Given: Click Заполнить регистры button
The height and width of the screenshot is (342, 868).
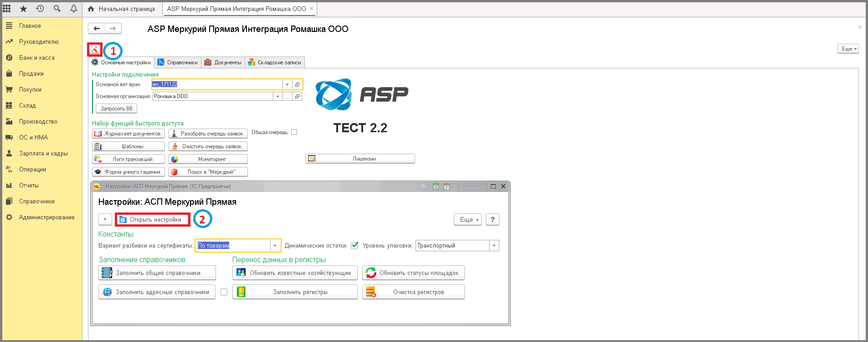Looking at the screenshot, I should pos(295,292).
